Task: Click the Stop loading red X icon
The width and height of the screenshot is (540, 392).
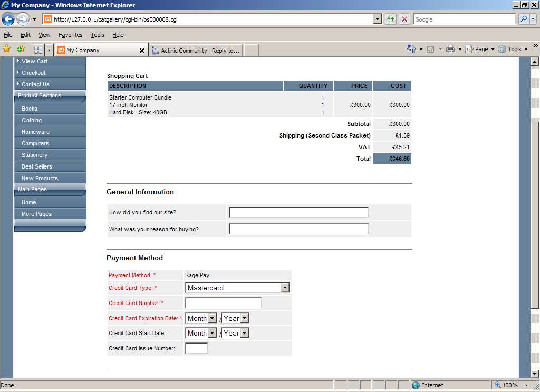Action: coord(404,19)
